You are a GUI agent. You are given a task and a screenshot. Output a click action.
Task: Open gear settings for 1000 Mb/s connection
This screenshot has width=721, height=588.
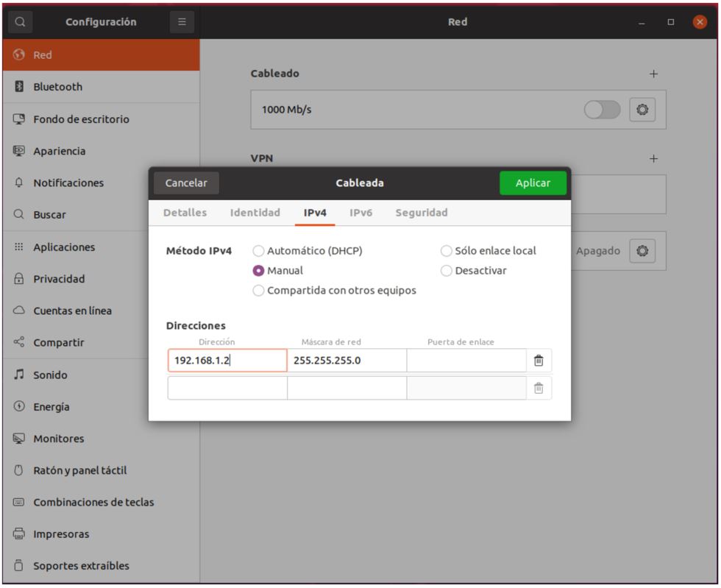642,110
